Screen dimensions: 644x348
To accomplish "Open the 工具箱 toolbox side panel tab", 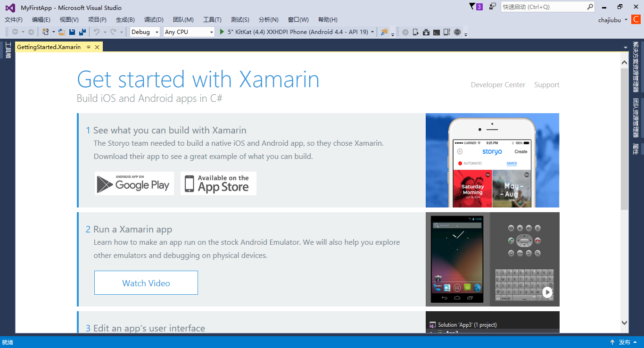I will point(8,50).
